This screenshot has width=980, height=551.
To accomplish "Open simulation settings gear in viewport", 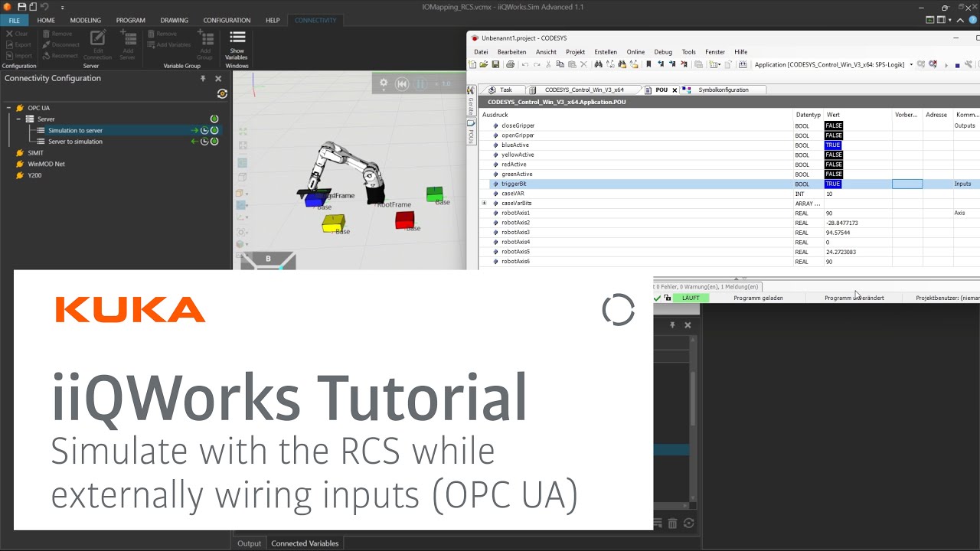I will [x=384, y=83].
